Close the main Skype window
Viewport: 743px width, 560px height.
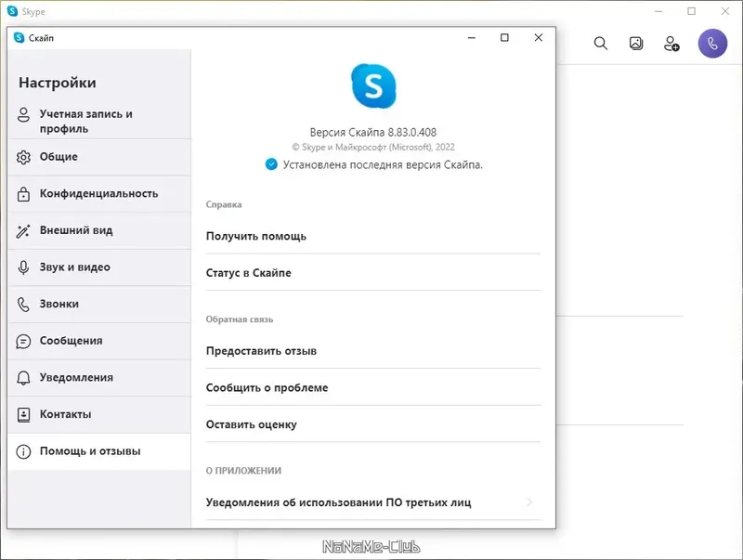[725, 11]
